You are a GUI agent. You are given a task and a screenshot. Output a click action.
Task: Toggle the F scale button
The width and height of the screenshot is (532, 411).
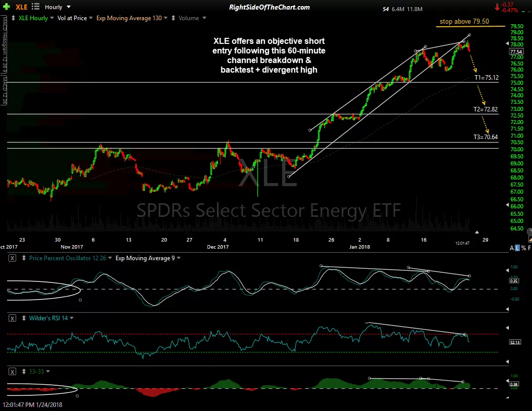coord(529,248)
